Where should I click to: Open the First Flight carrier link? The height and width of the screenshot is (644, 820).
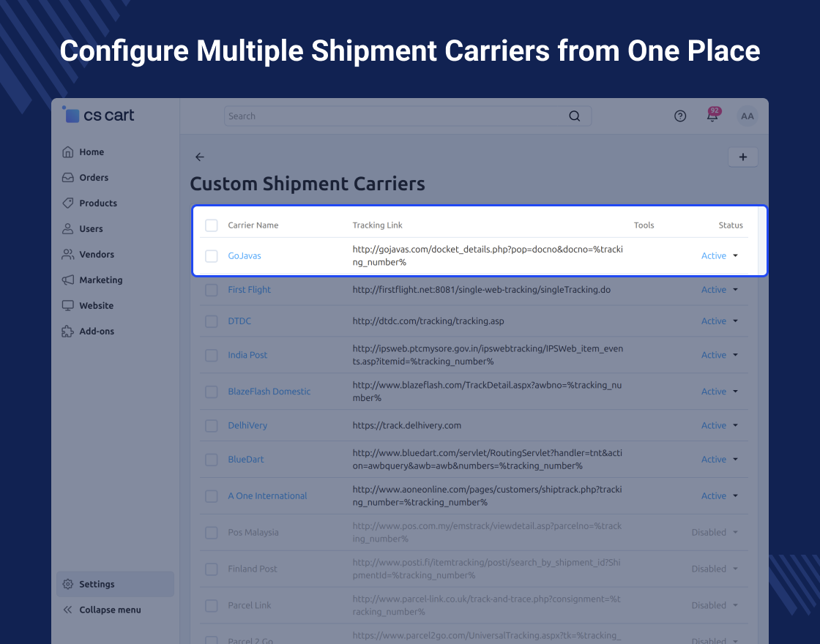(249, 290)
